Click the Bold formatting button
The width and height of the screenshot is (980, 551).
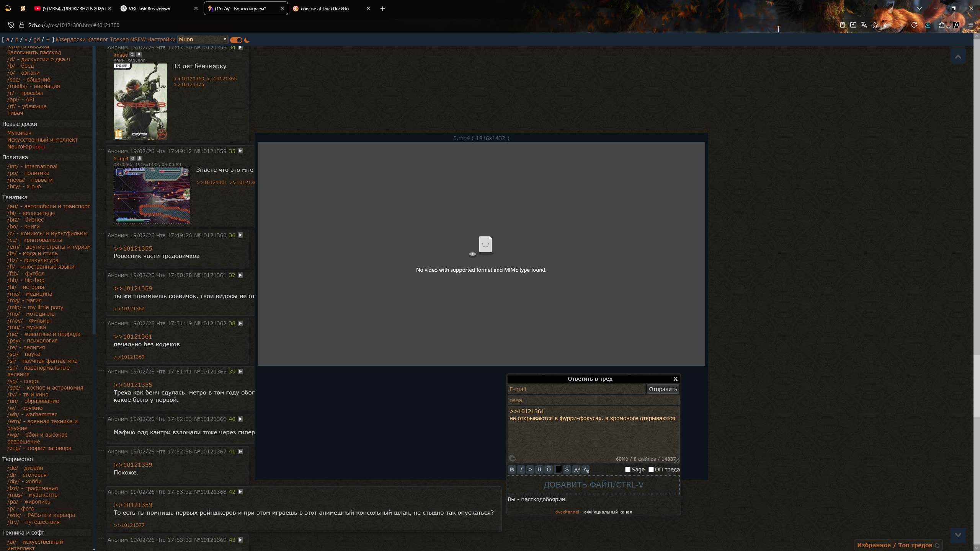coord(512,469)
